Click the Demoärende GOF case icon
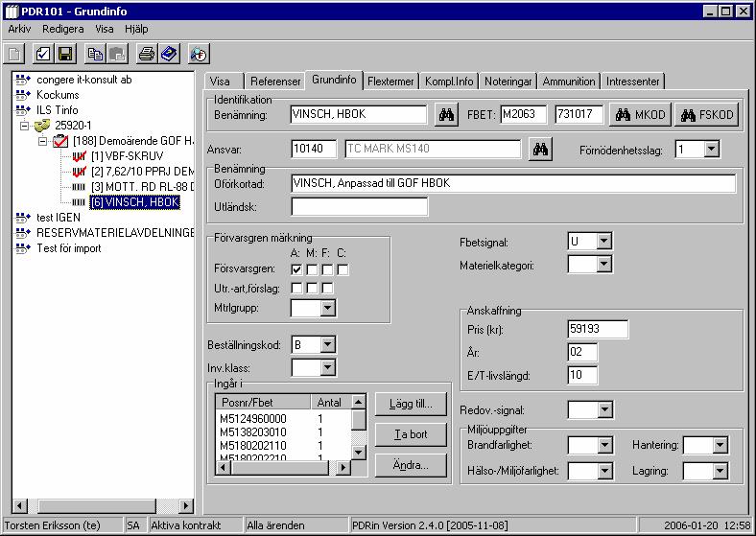This screenshot has height=536, width=756. point(60,141)
